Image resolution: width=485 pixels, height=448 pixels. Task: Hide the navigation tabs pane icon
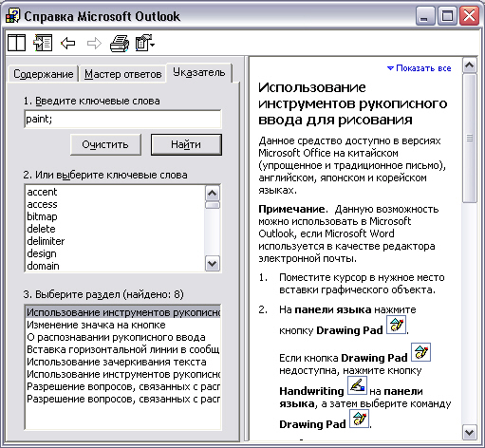point(43,43)
